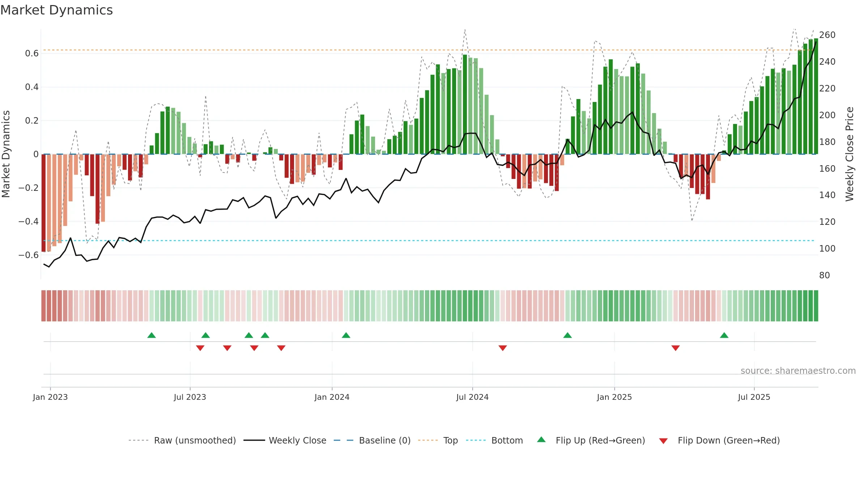The height and width of the screenshot is (488, 868).
Task: Toggle the Baseline (0) legend entry
Action: (x=372, y=440)
